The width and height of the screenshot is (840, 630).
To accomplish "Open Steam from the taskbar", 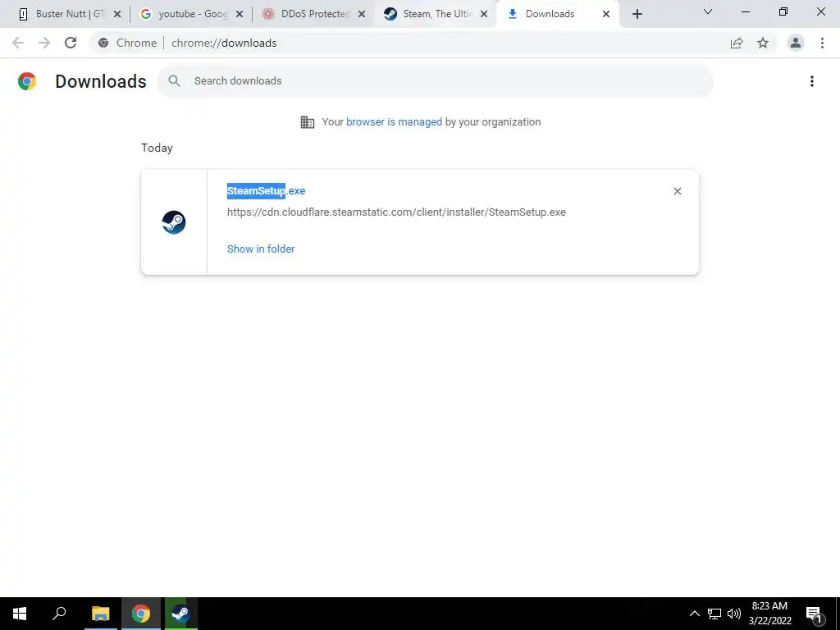I will pyautogui.click(x=180, y=614).
